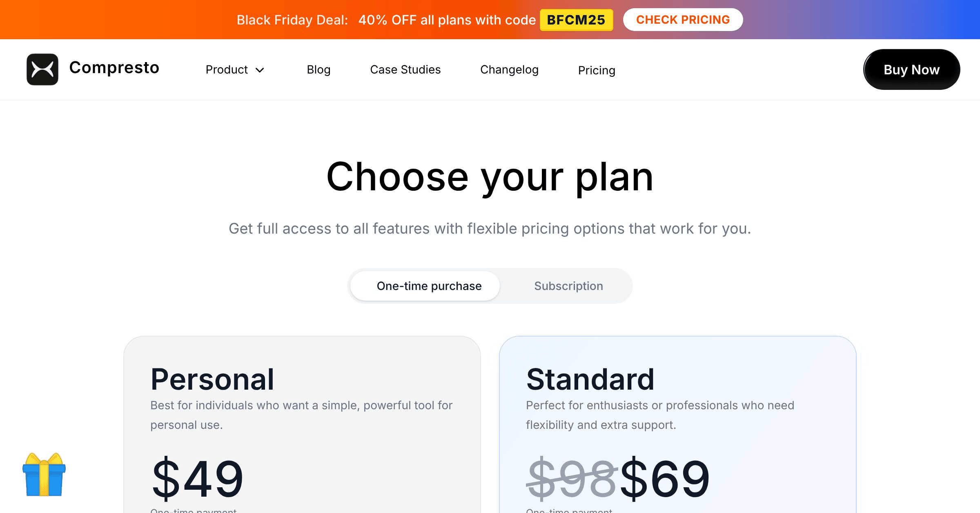The width and height of the screenshot is (980, 513).
Task: Click the $69 Standard discounted price
Action: (x=665, y=478)
